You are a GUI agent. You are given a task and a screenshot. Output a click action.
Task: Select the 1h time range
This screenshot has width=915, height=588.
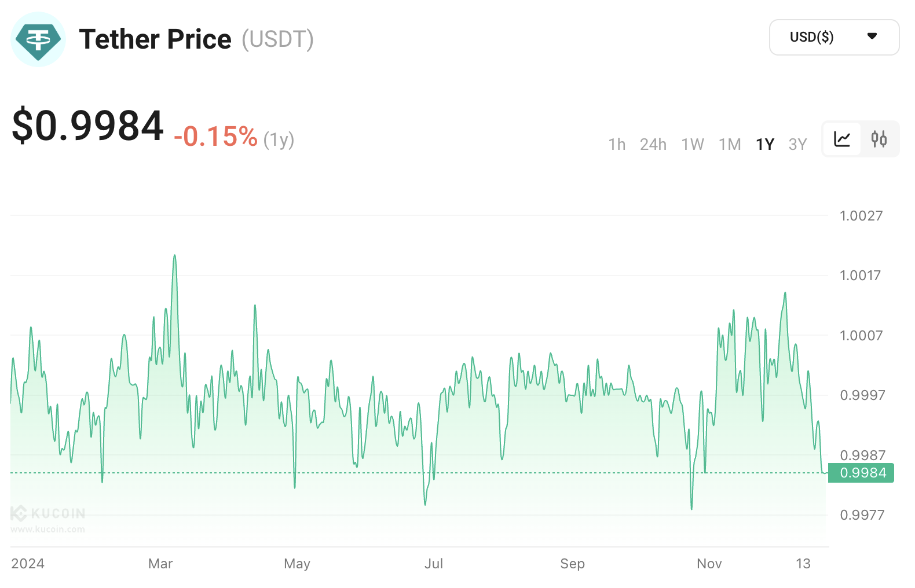click(x=617, y=144)
